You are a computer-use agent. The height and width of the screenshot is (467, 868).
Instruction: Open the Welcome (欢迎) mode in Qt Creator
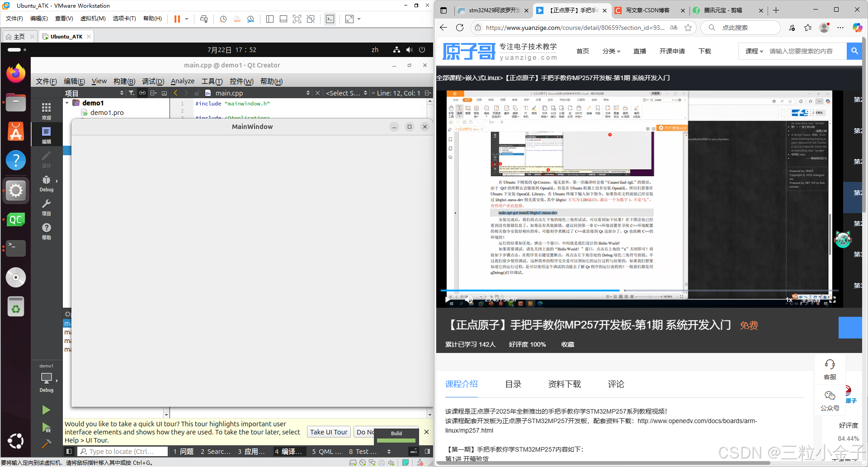pos(46,110)
